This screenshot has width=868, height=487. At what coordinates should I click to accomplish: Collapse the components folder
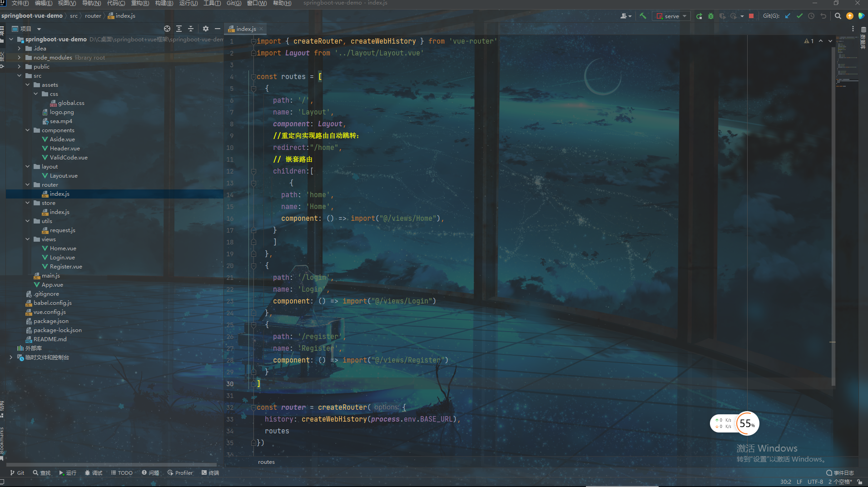point(27,130)
